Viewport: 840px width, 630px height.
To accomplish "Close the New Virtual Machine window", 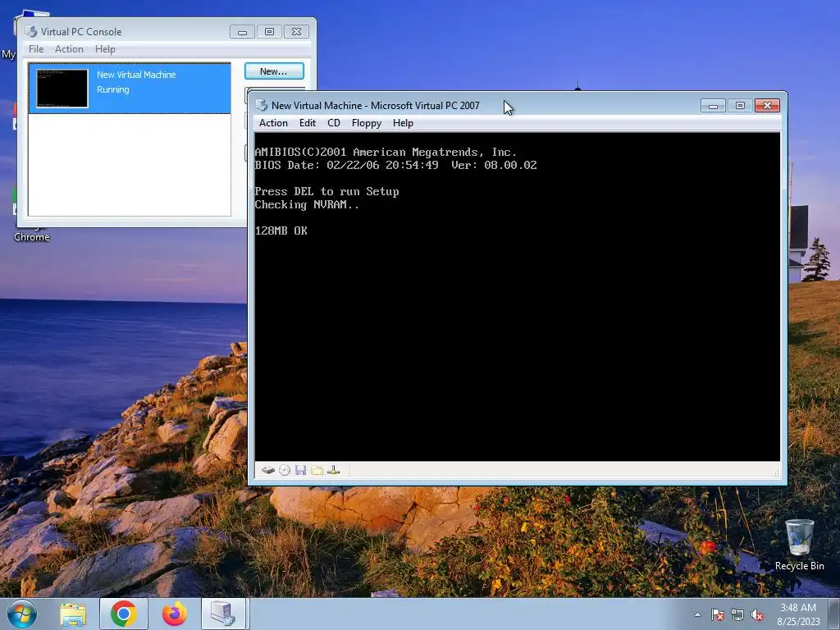I will [767, 106].
